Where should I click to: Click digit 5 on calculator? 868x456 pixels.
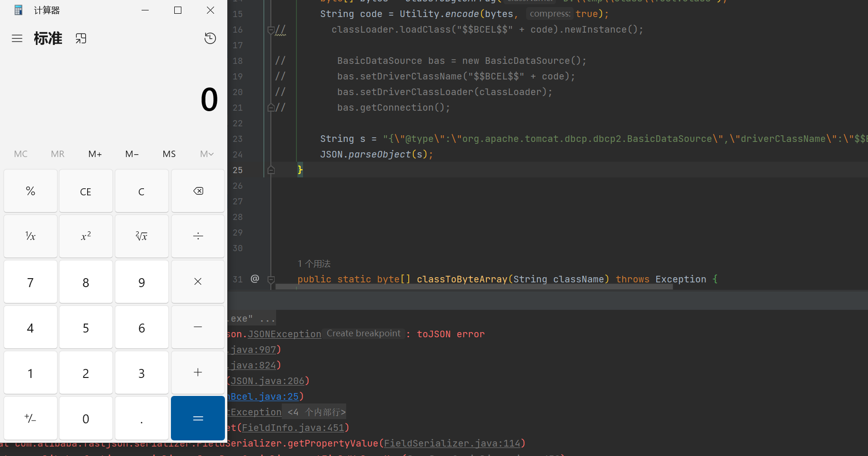click(86, 327)
